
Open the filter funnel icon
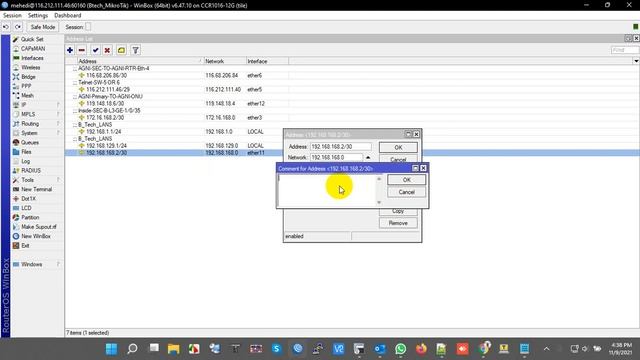coord(136,50)
